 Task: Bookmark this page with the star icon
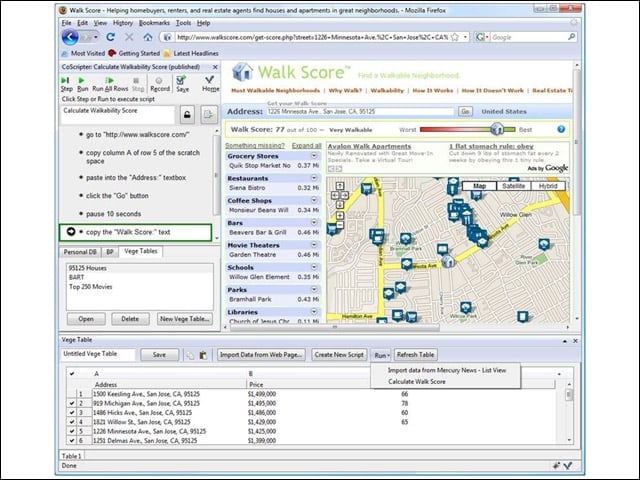(455, 37)
